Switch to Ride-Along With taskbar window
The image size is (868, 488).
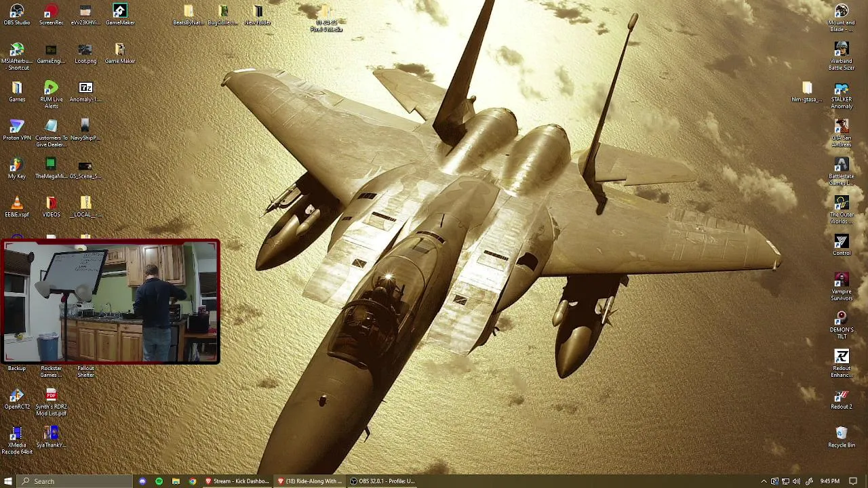coord(310,481)
